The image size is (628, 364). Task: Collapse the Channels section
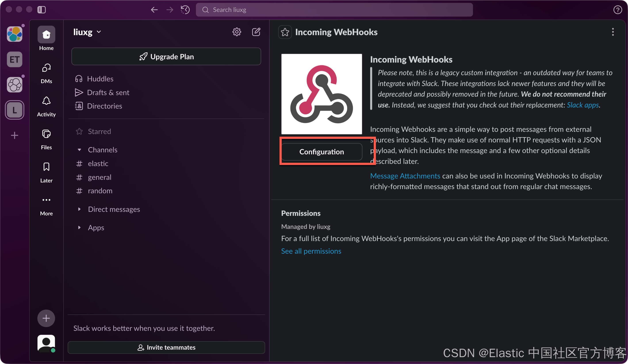[79, 150]
